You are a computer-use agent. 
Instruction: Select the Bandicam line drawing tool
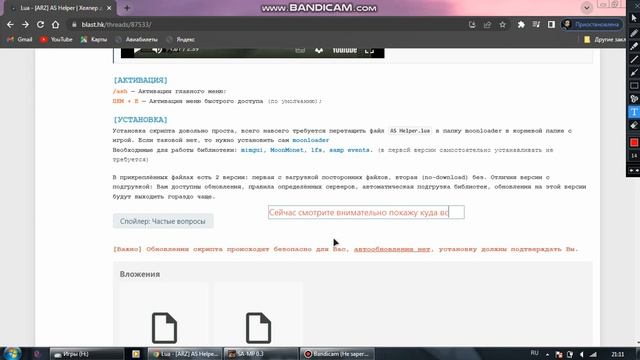pos(634,59)
